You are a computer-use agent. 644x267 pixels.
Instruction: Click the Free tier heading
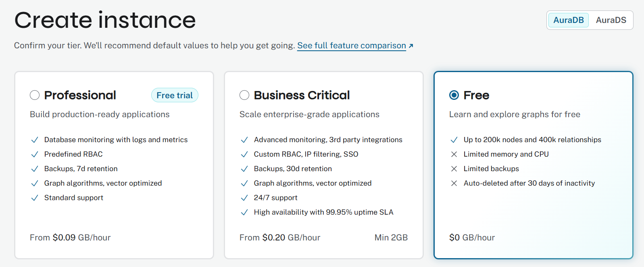click(476, 95)
